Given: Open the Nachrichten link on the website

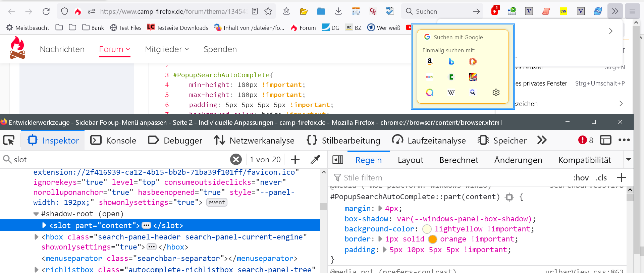Looking at the screenshot, I should click(x=62, y=49).
